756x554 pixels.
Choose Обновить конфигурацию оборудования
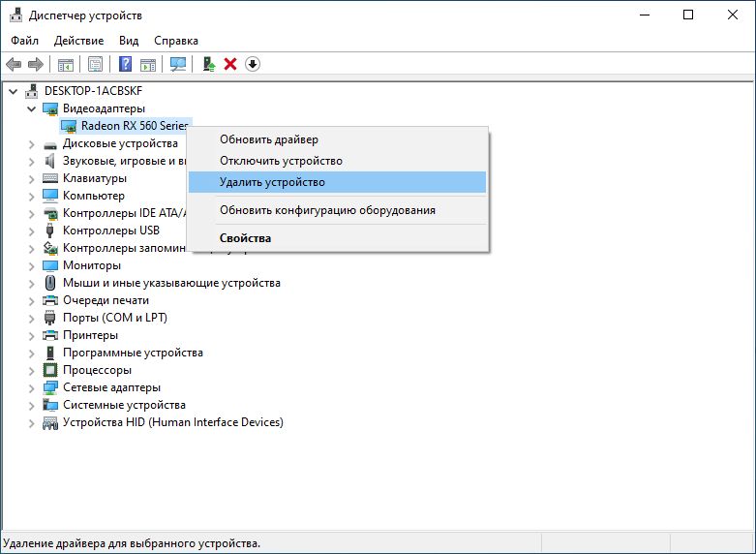[337, 210]
